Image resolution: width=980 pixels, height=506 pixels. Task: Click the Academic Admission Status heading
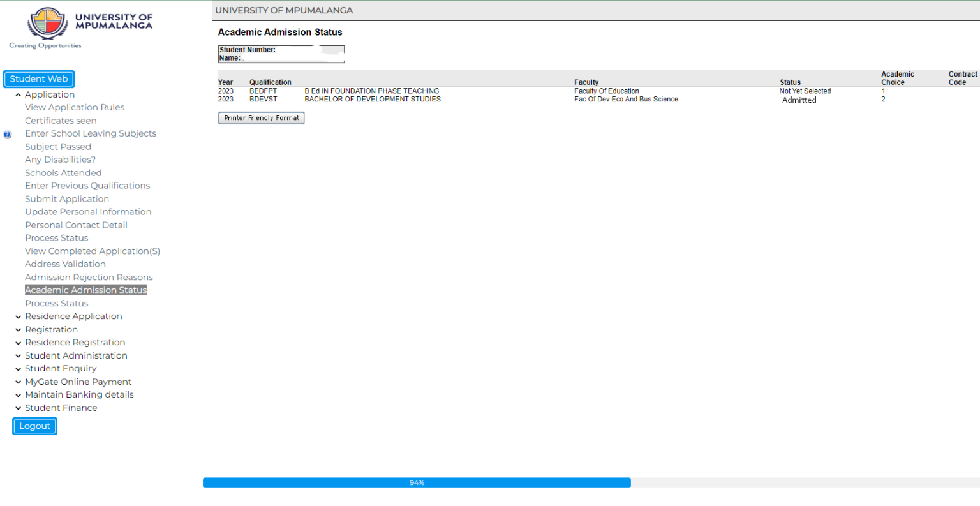pos(280,32)
